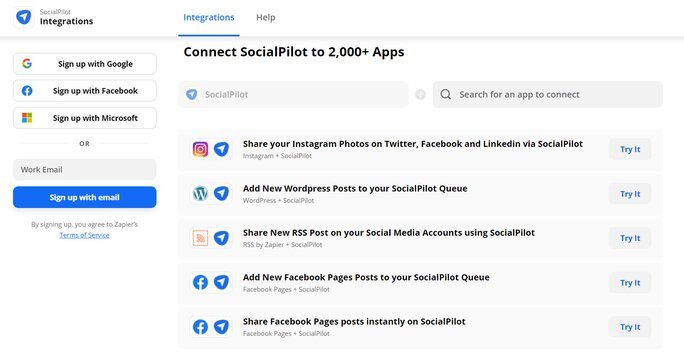Screen dimensions: 684x364
Task: Sign up with Microsoft
Action: pyautogui.click(x=85, y=118)
